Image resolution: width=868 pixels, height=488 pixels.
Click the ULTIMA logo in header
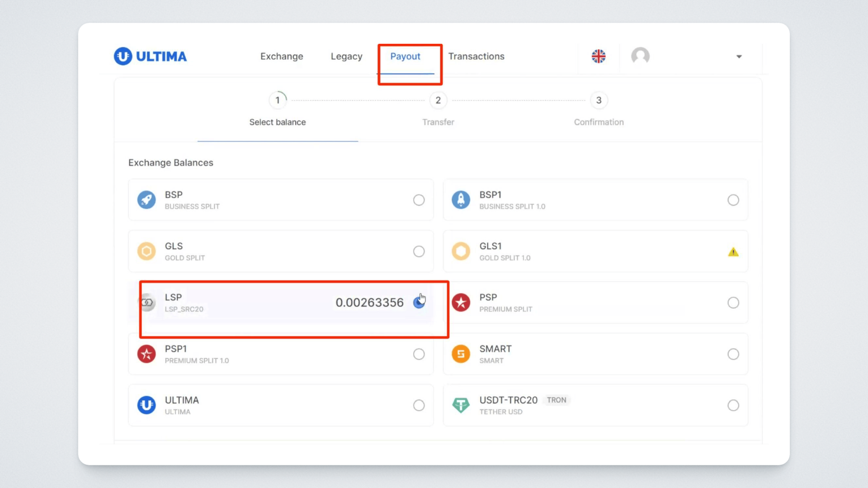click(150, 56)
